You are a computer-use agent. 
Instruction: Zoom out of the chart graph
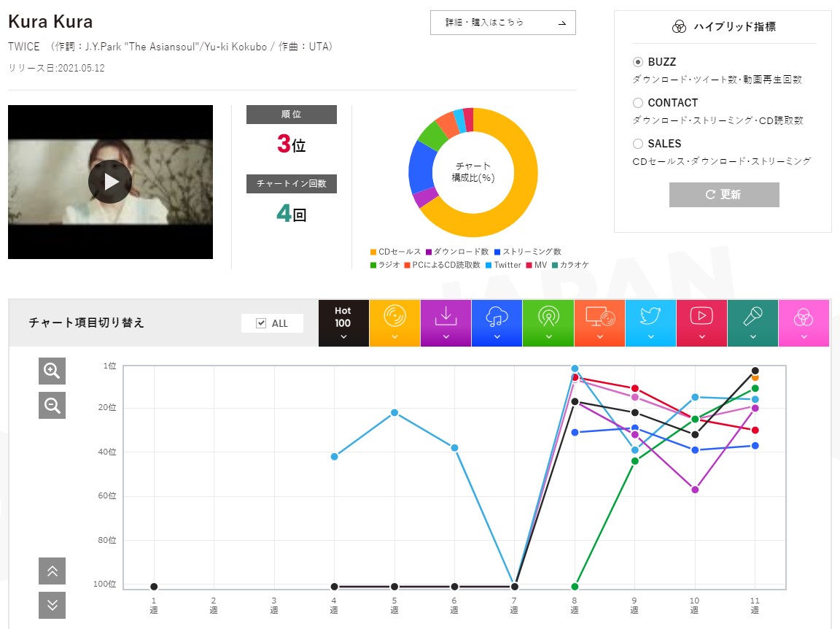(52, 405)
